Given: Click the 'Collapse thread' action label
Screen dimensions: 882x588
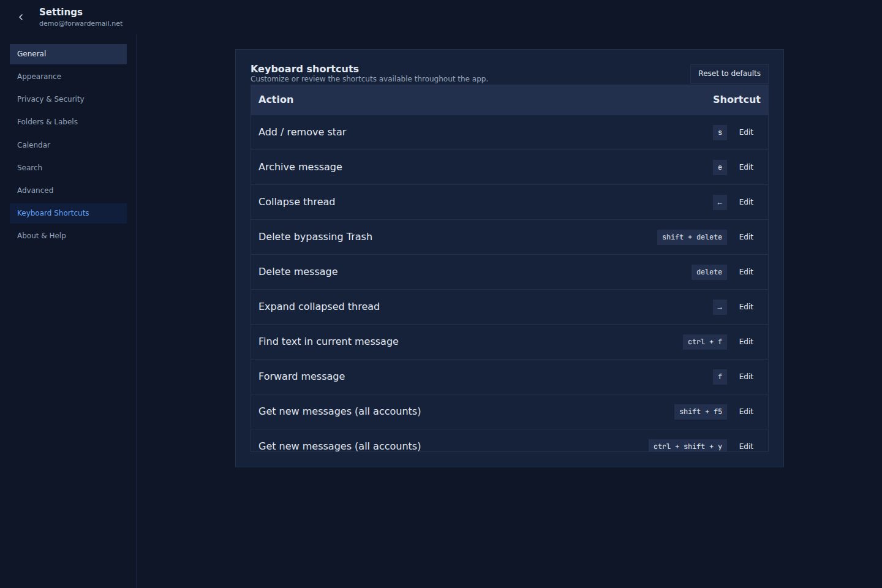Looking at the screenshot, I should click(296, 202).
